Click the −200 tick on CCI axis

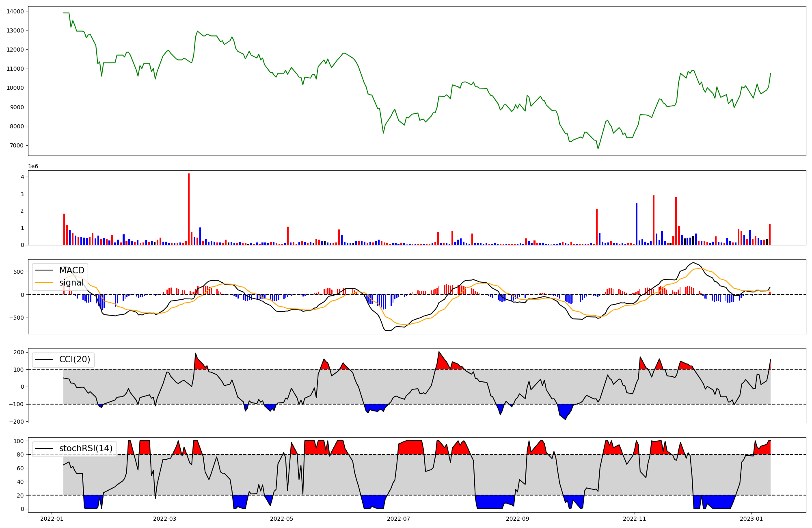[15, 422]
